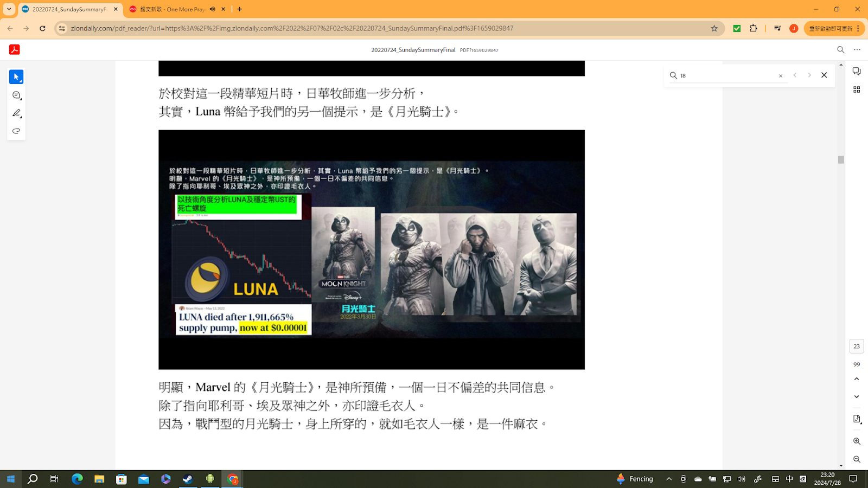Select the cursor selection tool
Image resolution: width=868 pixels, height=488 pixels.
coord(16,77)
